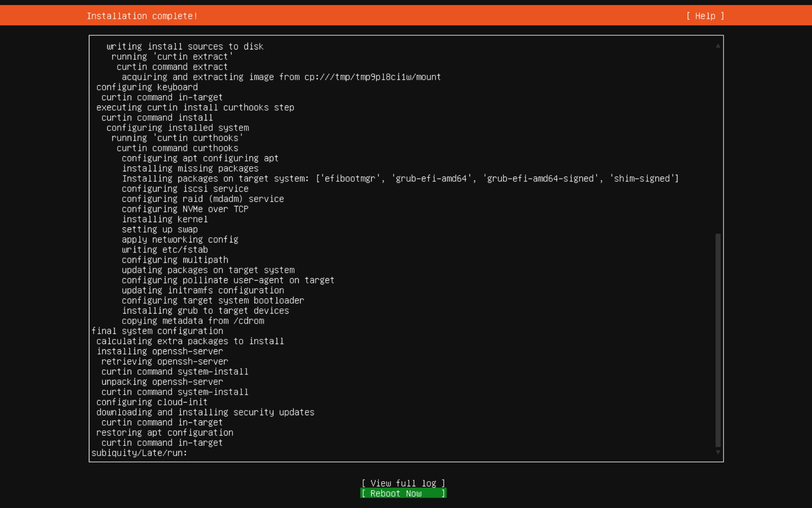Select the 'subiquity/Late/run:' log line

[139, 453]
